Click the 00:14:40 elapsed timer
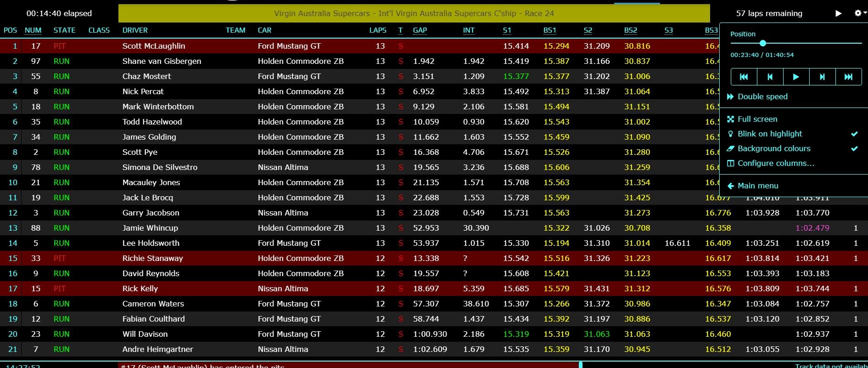The image size is (868, 368). 59,13
